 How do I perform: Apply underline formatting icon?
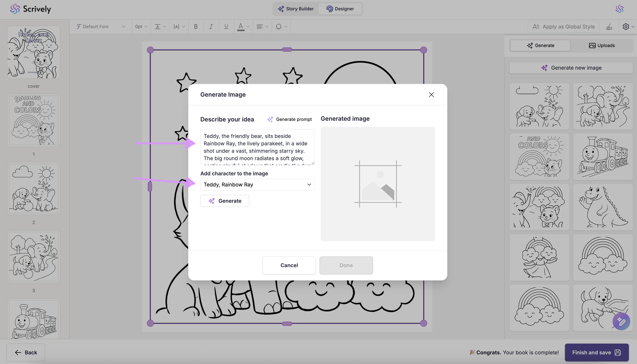pyautogui.click(x=226, y=26)
